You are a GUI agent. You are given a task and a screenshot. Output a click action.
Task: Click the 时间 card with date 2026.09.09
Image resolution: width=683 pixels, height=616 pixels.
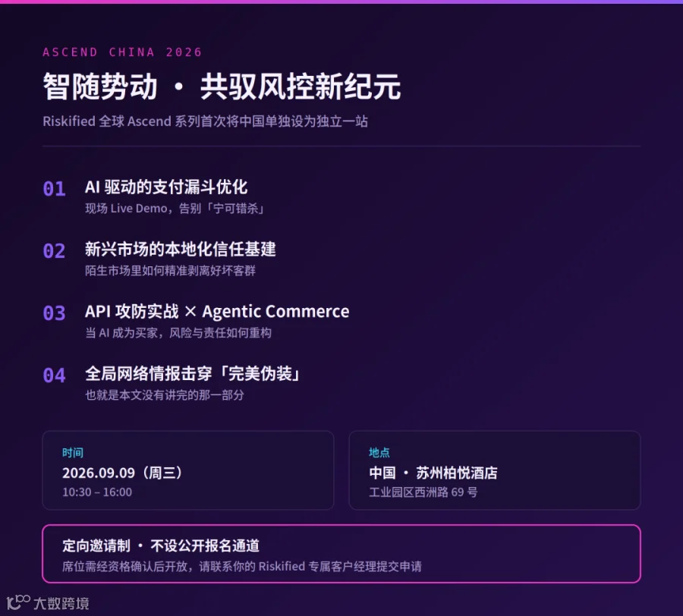click(x=188, y=470)
